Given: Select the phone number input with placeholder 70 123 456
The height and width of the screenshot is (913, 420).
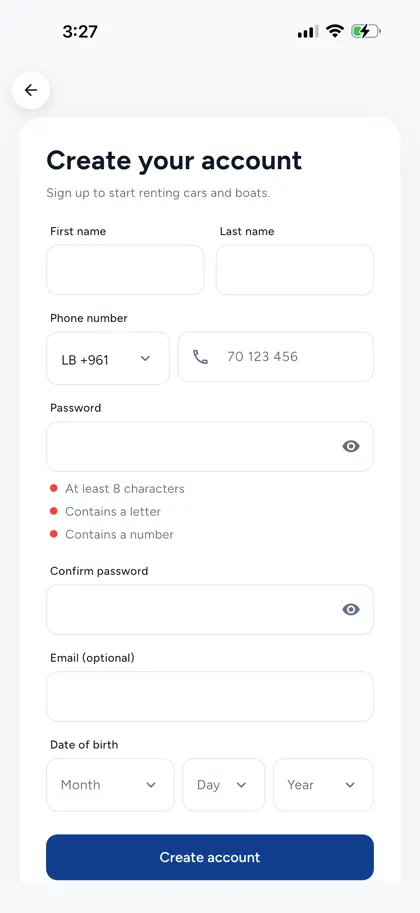Looking at the screenshot, I should click(x=276, y=357).
